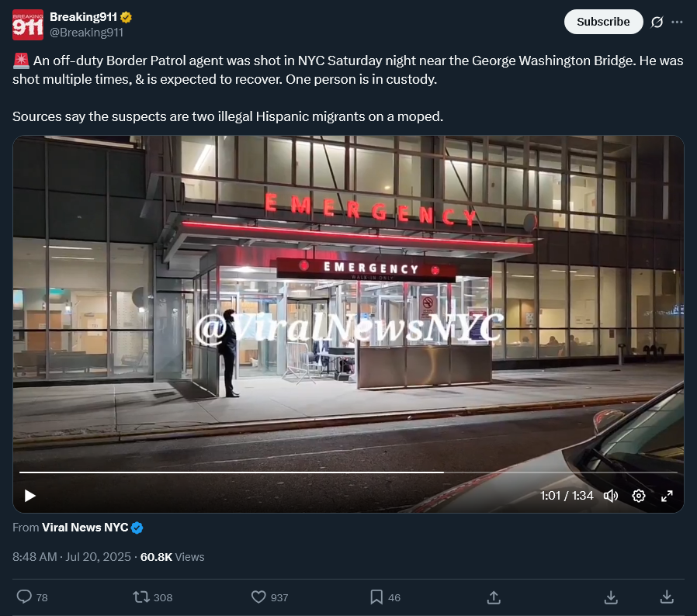Image resolution: width=697 pixels, height=616 pixels.
Task: Toggle fullscreen video mode
Action: point(667,496)
